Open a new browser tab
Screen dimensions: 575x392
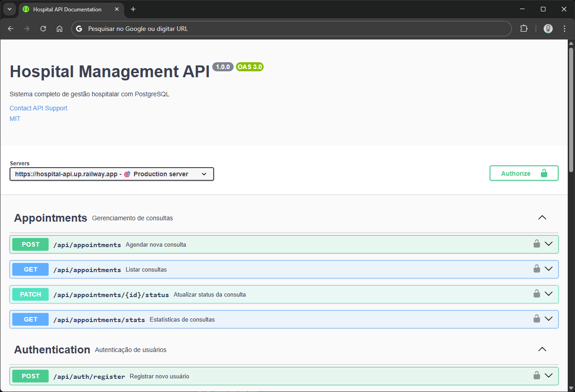133,9
